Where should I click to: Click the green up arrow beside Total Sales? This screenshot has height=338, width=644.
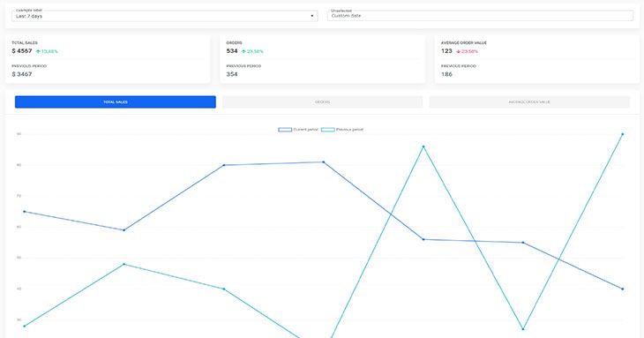(x=38, y=51)
